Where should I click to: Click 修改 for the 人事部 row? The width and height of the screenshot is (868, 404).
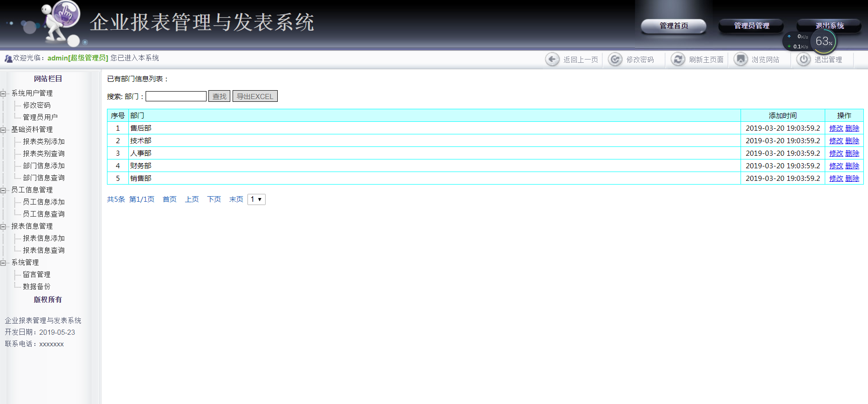836,153
